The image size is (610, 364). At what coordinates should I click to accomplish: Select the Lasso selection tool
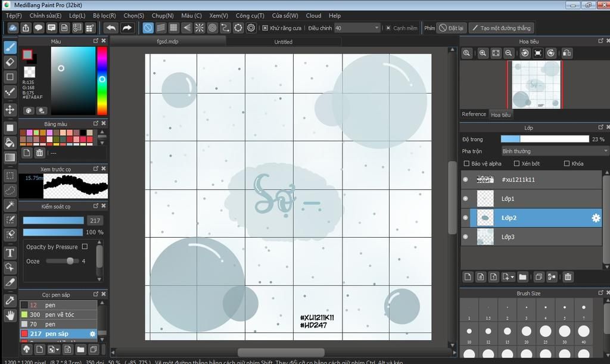[x=10, y=190]
